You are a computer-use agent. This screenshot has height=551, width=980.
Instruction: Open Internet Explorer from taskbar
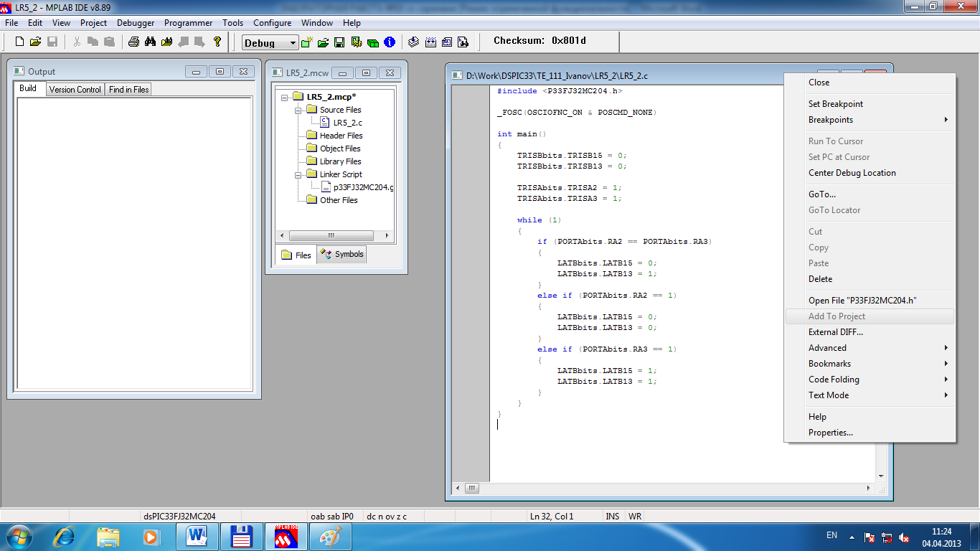coord(65,536)
